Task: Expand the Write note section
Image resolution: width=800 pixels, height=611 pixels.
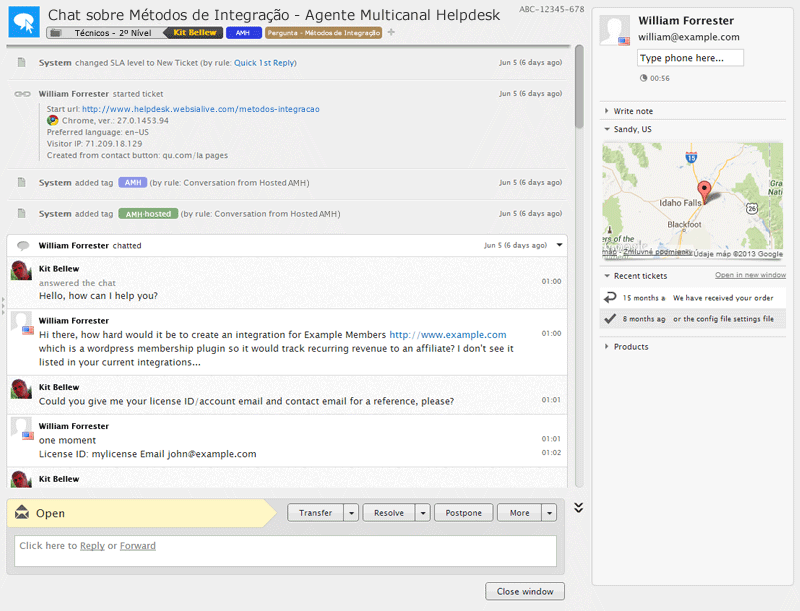Action: (632, 111)
